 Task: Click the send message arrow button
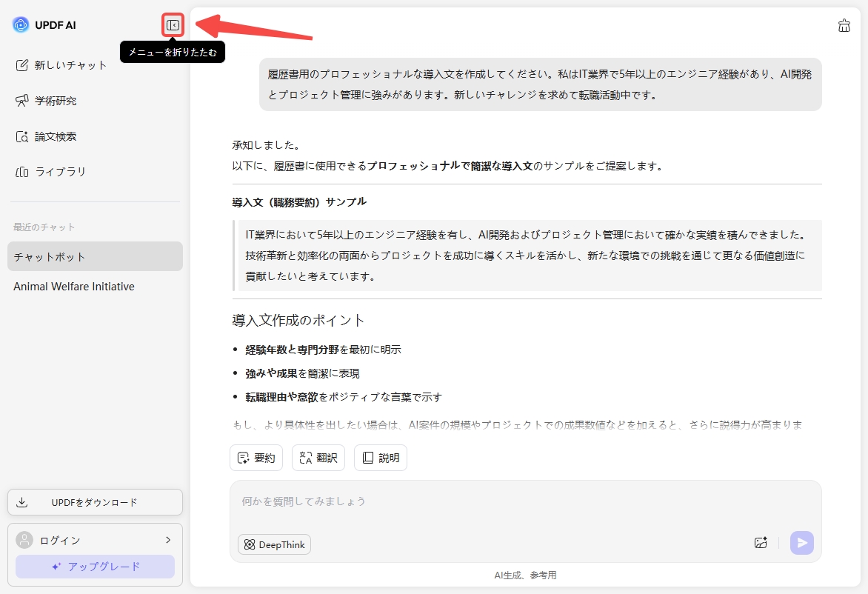tap(802, 542)
